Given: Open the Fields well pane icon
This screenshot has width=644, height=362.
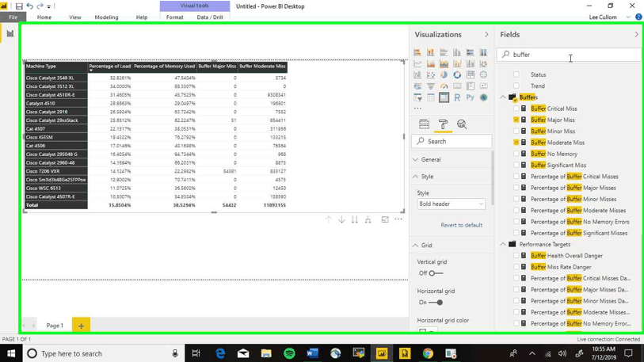Looking at the screenshot, I should [424, 124].
